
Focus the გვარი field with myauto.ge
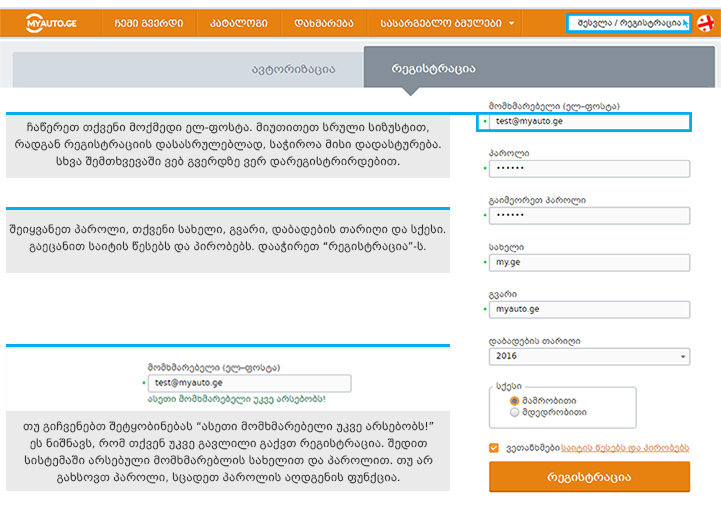pyautogui.click(x=589, y=309)
